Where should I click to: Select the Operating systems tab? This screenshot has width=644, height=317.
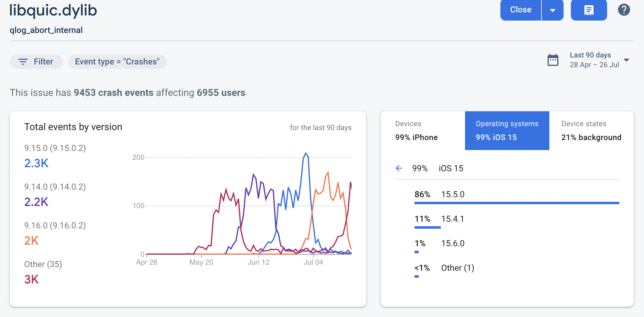pos(507,130)
